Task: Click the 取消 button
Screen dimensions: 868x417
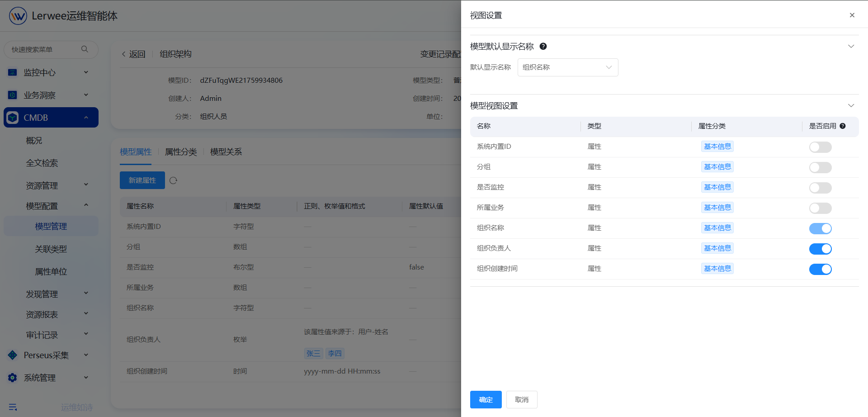Action: tap(522, 400)
